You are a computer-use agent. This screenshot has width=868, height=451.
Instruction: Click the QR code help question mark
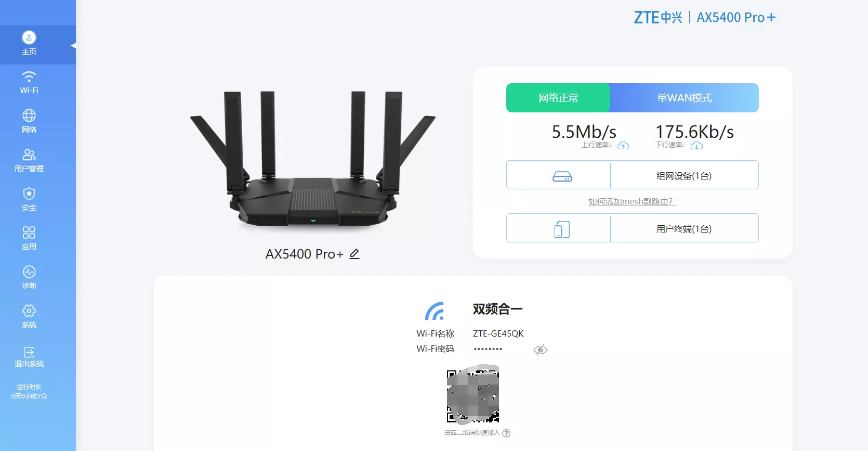pos(506,433)
